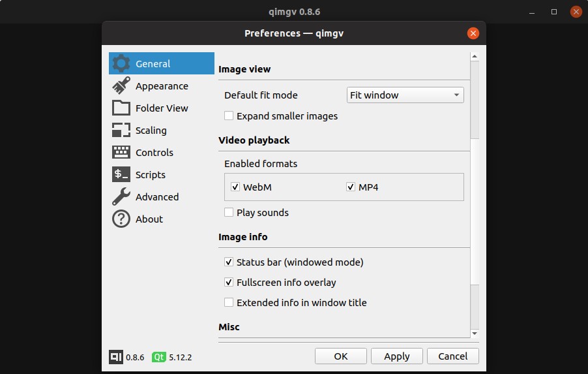This screenshot has width=588, height=374.
Task: Open the Folder View folder icon
Action: point(121,108)
